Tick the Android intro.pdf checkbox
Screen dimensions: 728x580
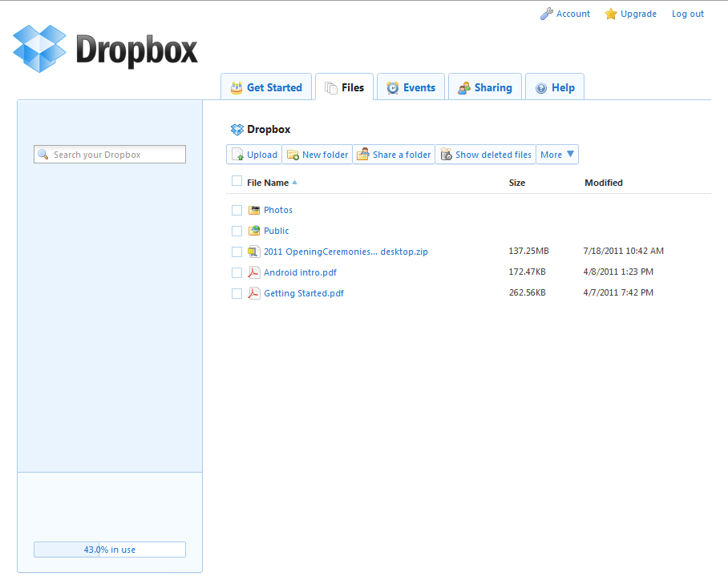(x=237, y=273)
